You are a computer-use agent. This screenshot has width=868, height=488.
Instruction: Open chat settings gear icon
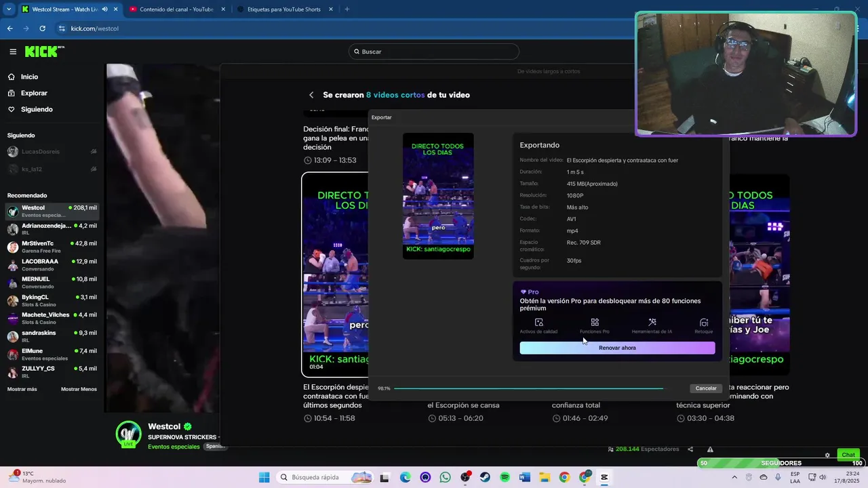coord(827,455)
